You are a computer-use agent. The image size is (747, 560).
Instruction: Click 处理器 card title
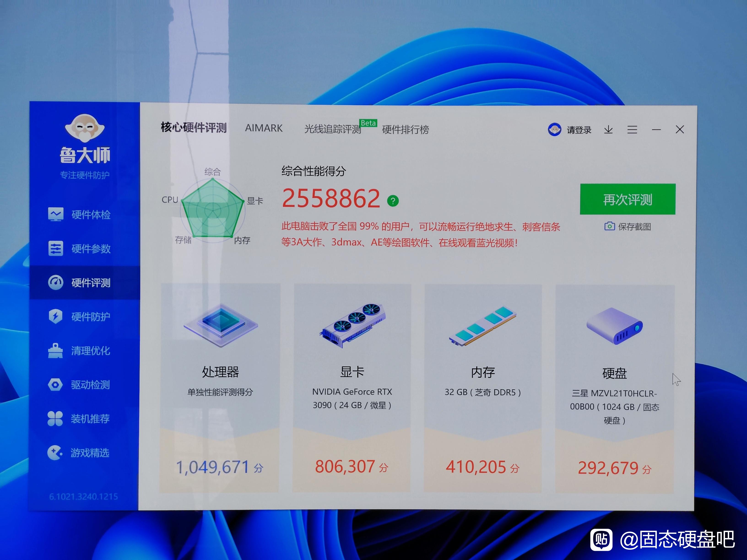[x=221, y=372]
